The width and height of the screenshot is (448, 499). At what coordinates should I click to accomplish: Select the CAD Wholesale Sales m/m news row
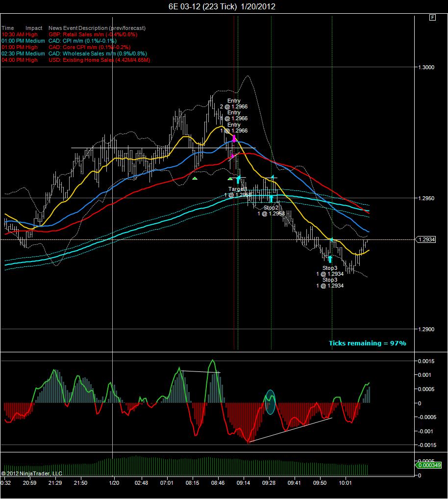click(x=74, y=53)
